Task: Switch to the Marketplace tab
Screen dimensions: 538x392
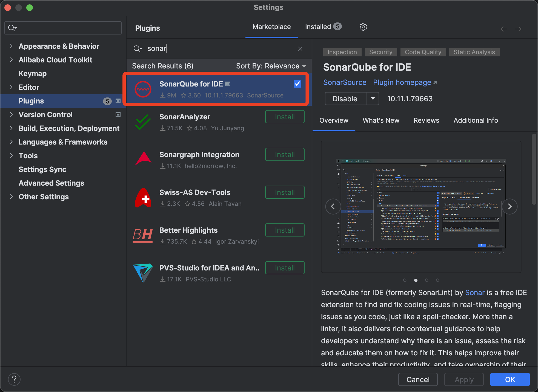Action: click(x=271, y=27)
